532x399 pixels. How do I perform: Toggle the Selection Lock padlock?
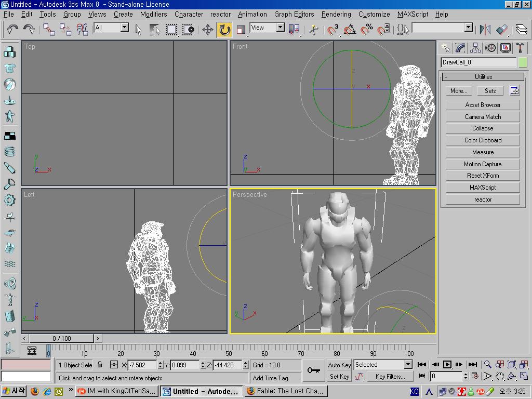click(100, 365)
